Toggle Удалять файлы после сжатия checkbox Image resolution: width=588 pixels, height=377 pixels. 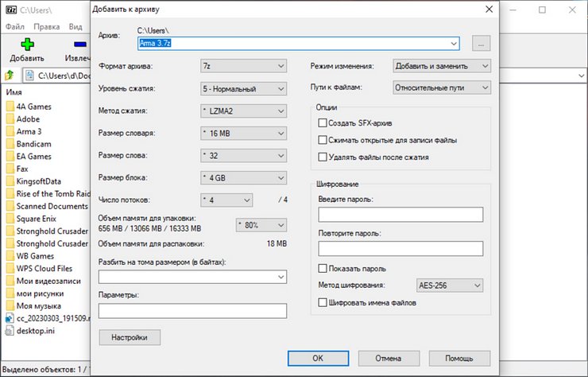tap(323, 157)
